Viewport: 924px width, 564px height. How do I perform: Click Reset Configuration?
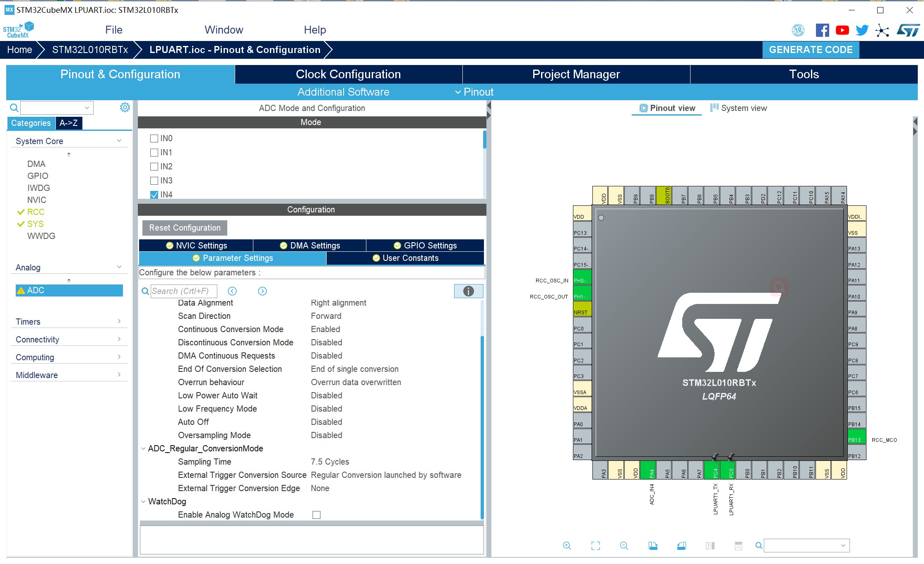184,228
